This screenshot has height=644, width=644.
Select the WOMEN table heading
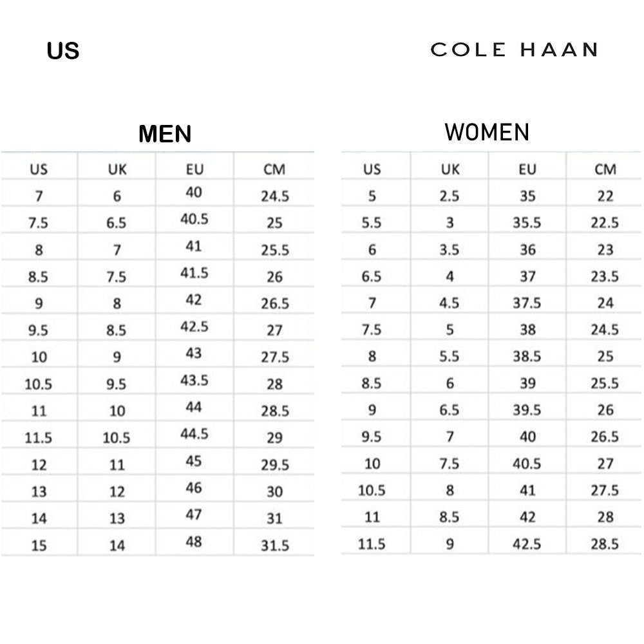[x=487, y=132]
